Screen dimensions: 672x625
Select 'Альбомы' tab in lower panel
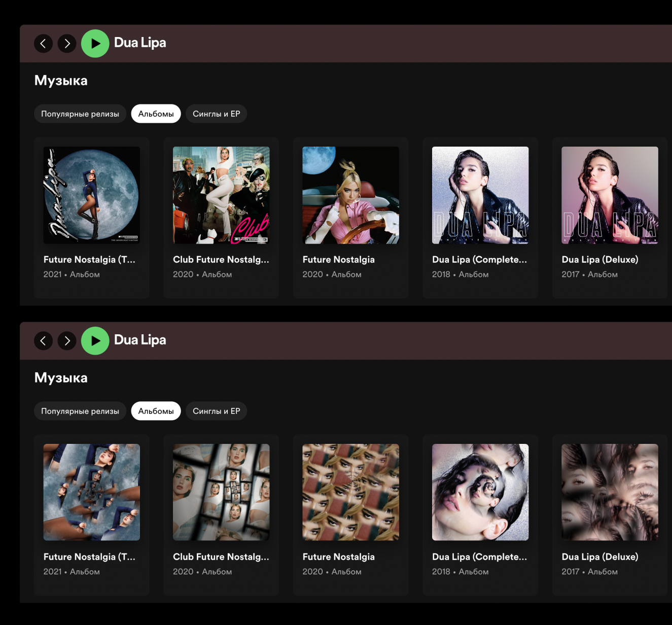156,411
